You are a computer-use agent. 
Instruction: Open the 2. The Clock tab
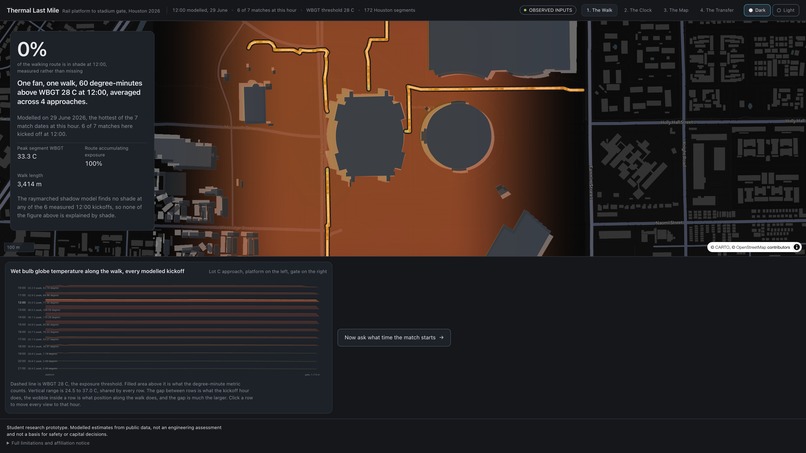[637, 10]
